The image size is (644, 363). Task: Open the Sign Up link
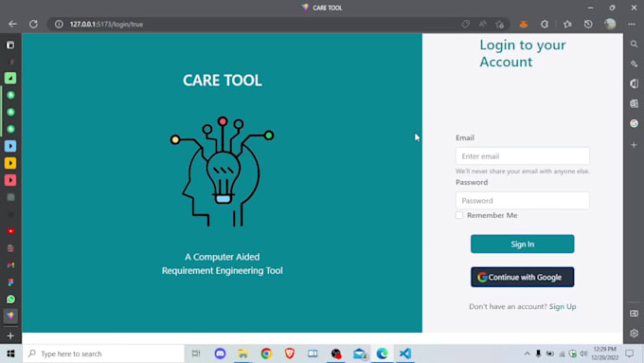tap(563, 307)
